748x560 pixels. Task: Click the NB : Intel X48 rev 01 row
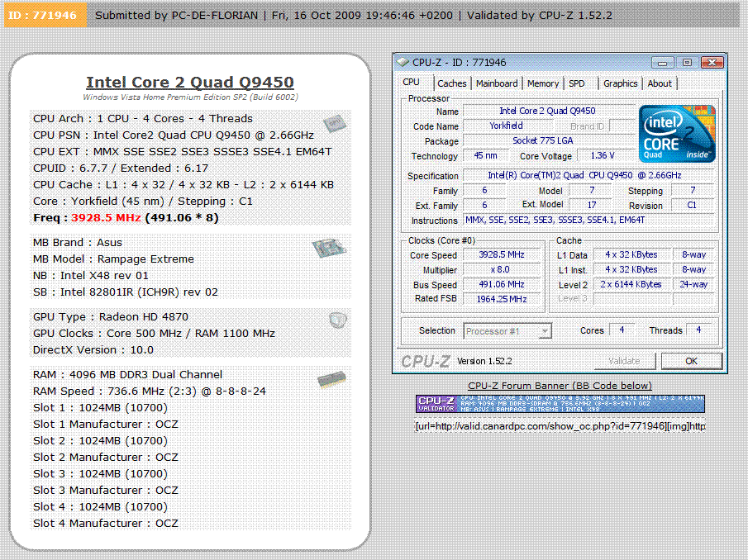pyautogui.click(x=91, y=276)
